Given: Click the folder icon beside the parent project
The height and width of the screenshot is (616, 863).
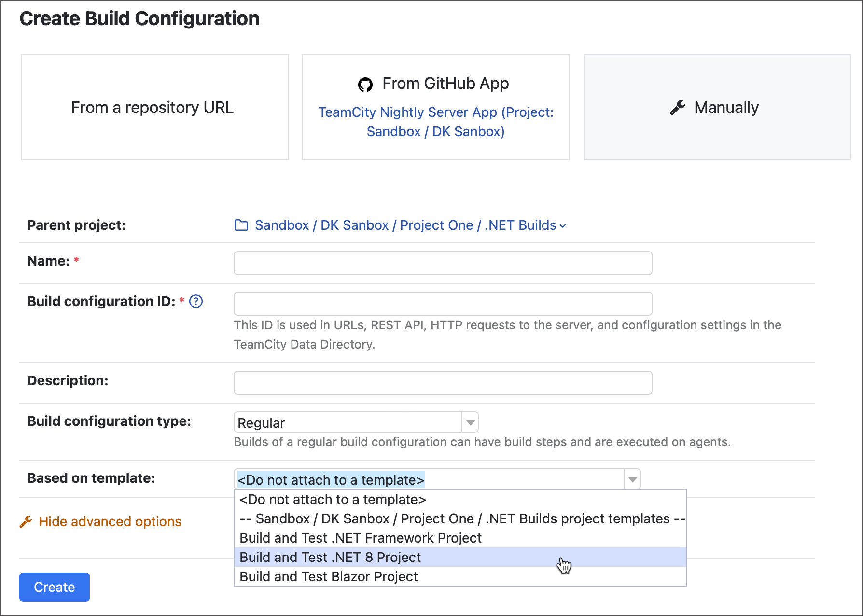Looking at the screenshot, I should coord(241,225).
